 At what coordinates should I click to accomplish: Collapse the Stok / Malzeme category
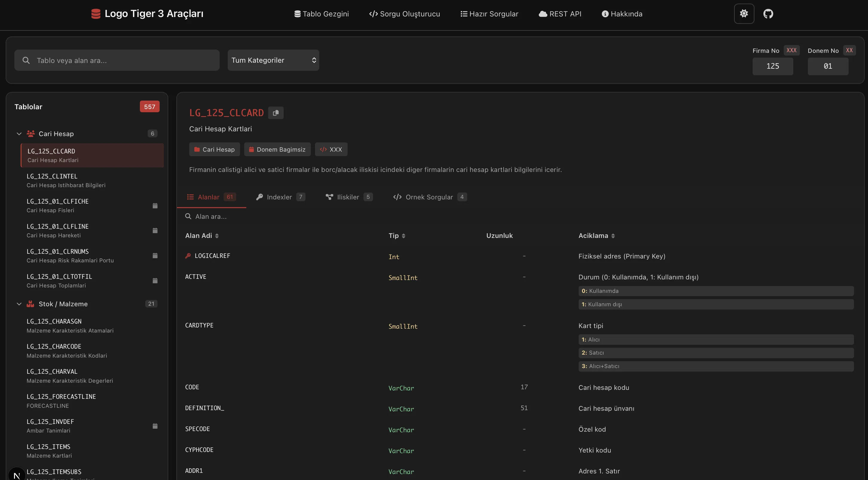click(x=19, y=304)
